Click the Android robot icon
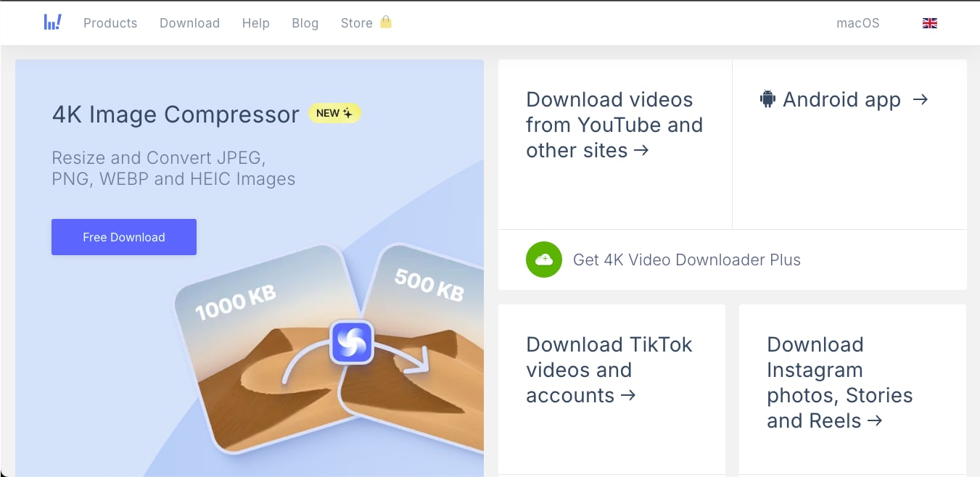 tap(767, 99)
